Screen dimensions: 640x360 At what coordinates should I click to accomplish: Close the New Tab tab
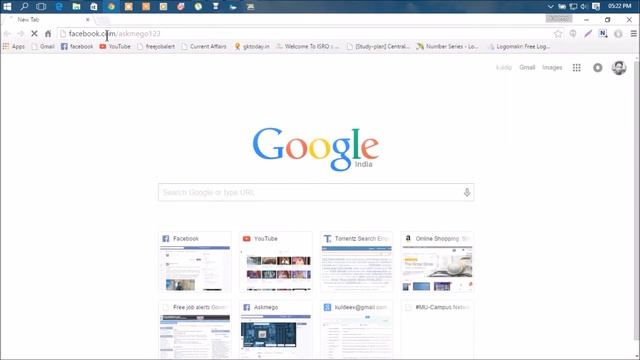point(87,20)
